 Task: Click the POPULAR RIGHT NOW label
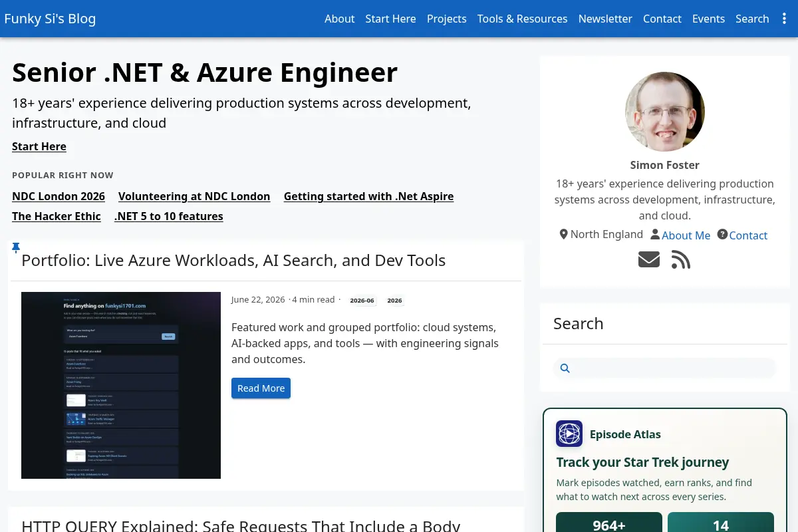click(x=63, y=176)
